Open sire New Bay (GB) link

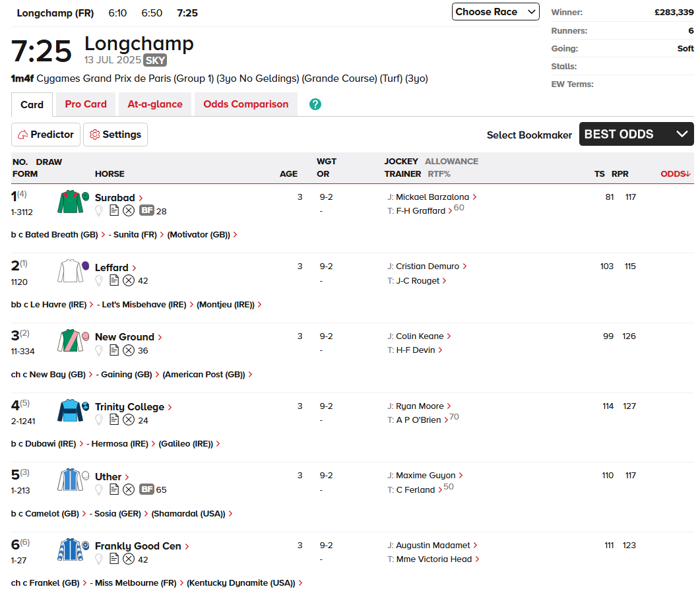coord(61,375)
